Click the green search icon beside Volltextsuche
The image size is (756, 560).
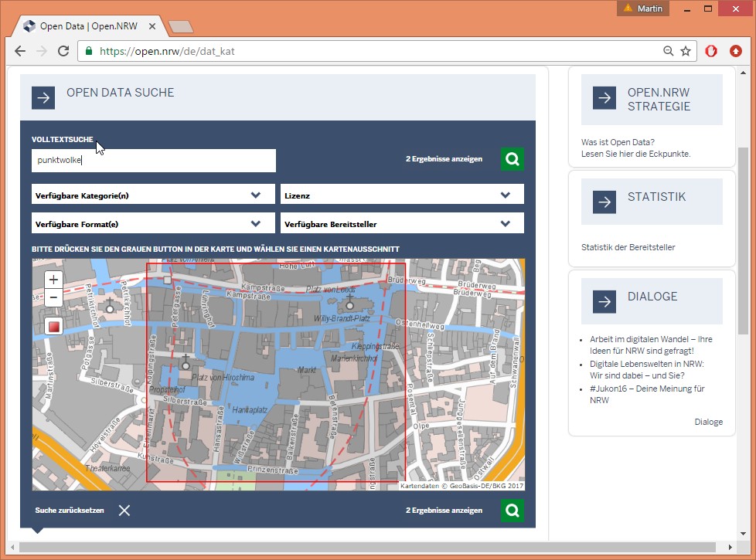click(x=512, y=160)
